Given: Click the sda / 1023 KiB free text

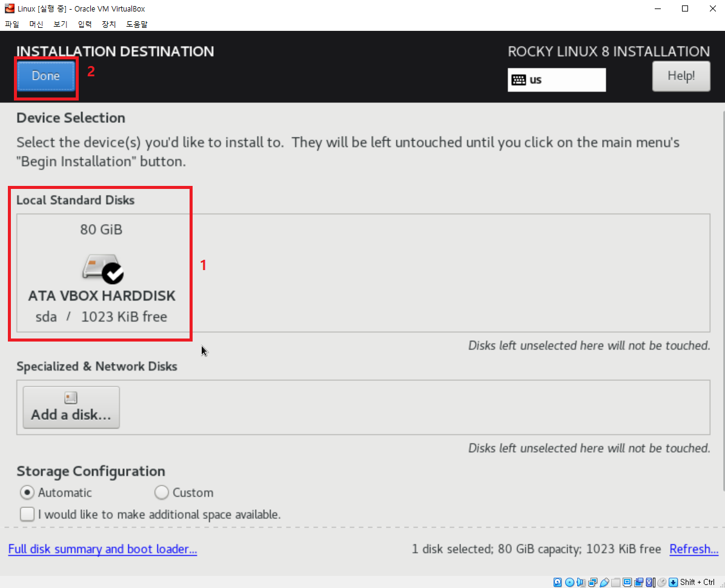Looking at the screenshot, I should [x=101, y=317].
